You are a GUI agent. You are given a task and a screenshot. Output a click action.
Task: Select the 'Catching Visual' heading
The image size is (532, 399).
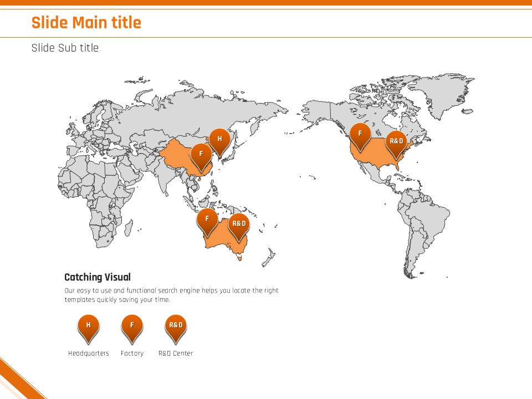coord(98,277)
